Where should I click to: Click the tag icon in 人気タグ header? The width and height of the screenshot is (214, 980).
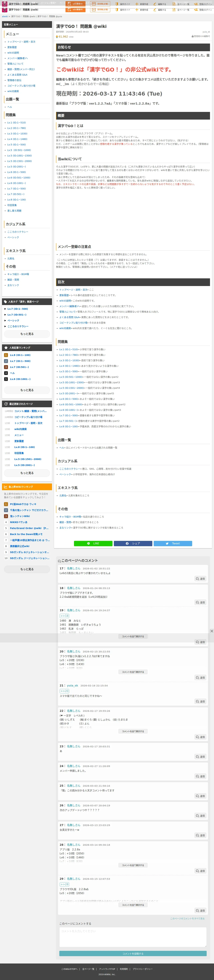(5, 301)
